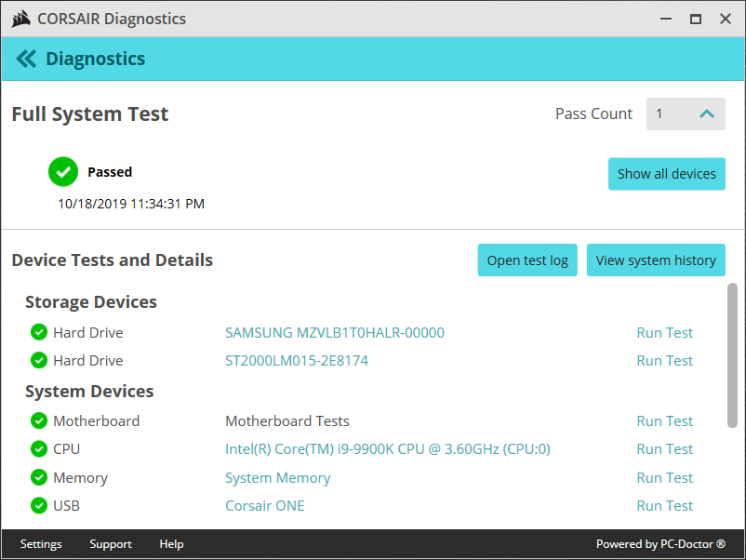This screenshot has height=560, width=746.
Task: Click the USB device label
Action: (x=67, y=506)
